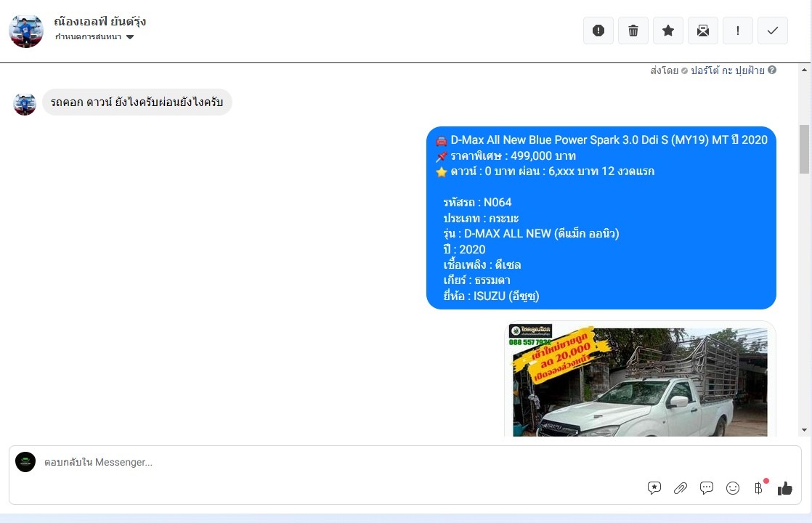Viewport: 812px width, 523px height.
Task: Click price line 499,000 บาท
Action: coord(506,156)
